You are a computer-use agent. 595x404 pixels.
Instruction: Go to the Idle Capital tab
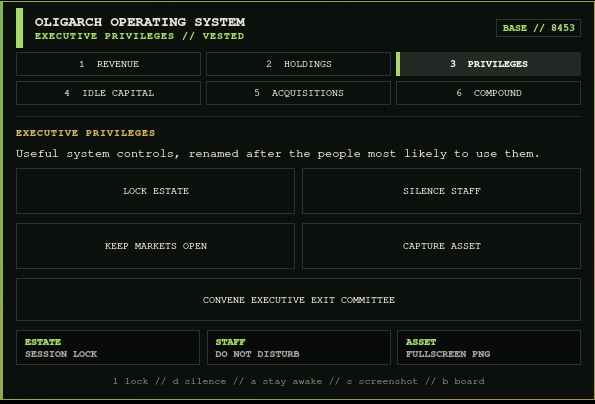[108, 93]
